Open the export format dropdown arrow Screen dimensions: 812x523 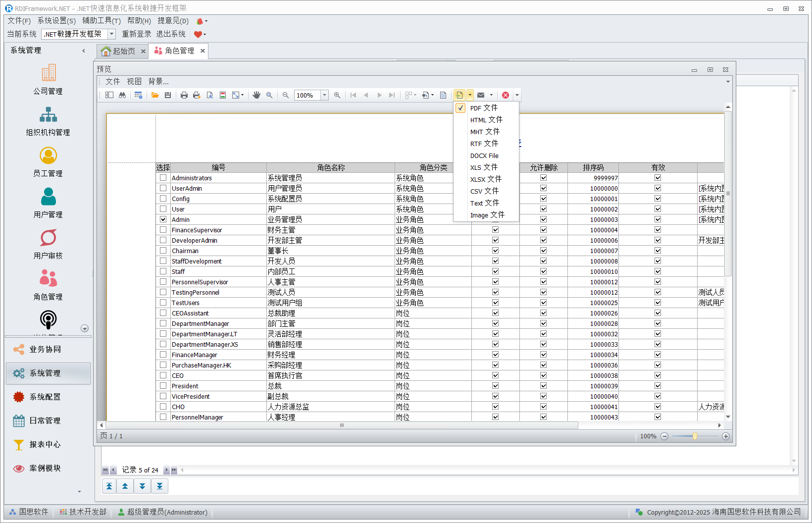pyautogui.click(x=470, y=95)
